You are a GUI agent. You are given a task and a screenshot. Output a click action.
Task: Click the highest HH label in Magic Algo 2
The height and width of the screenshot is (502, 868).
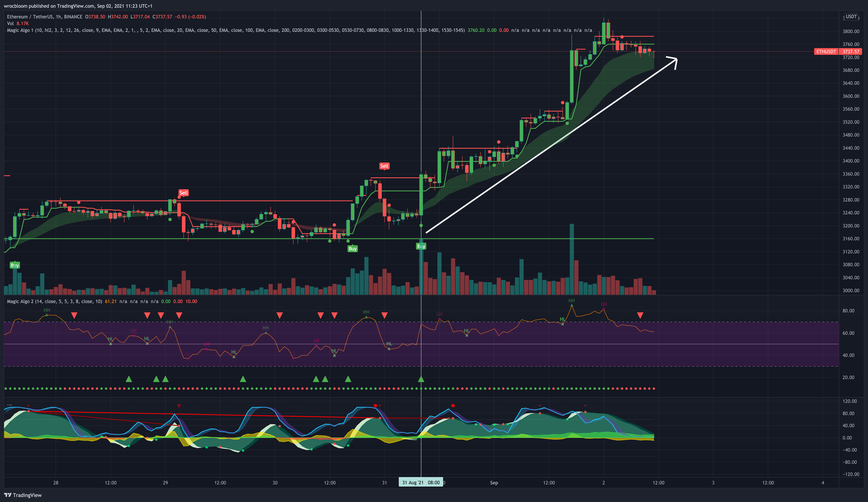(x=571, y=301)
